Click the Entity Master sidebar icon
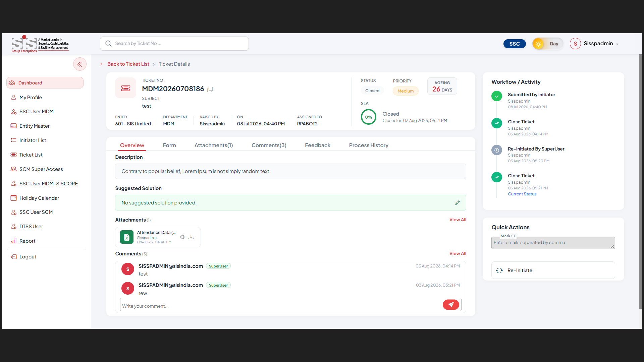644x362 pixels. pyautogui.click(x=13, y=126)
